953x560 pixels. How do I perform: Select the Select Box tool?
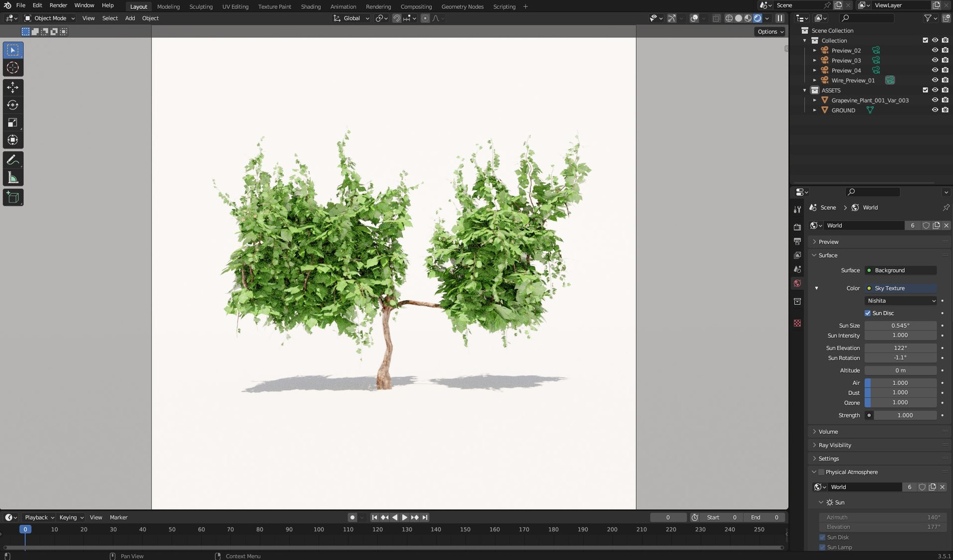13,50
